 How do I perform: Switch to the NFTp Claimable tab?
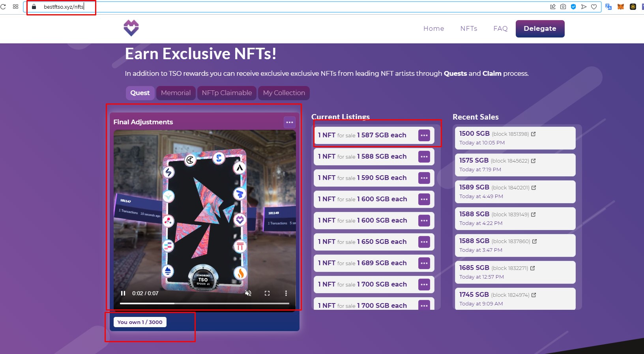coord(227,93)
